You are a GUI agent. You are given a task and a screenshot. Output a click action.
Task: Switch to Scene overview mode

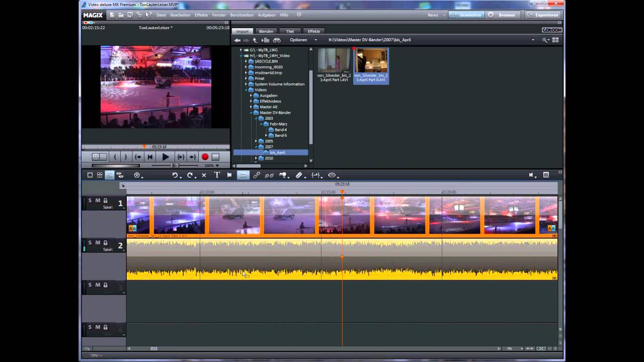100,175
